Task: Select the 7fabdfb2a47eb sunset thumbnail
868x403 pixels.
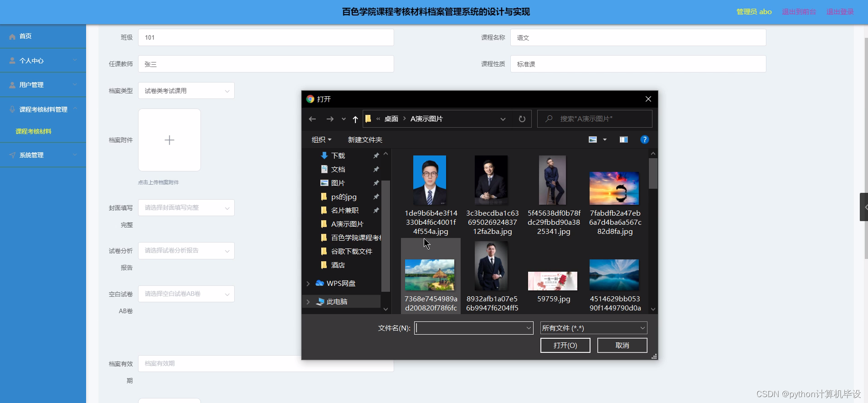Action: pos(614,188)
